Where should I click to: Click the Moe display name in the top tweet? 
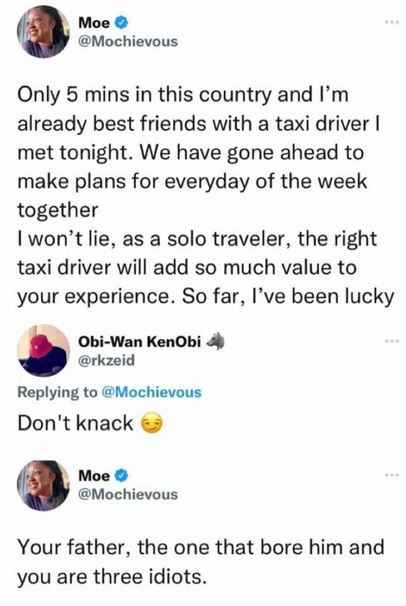click(x=94, y=23)
